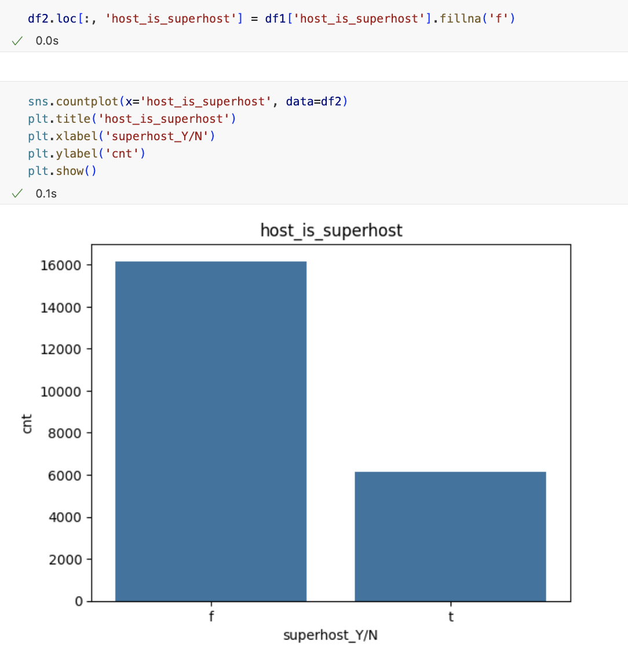Image resolution: width=628 pixels, height=672 pixels.
Task: Click the y-axis tick '6000'
Action: [x=65, y=476]
